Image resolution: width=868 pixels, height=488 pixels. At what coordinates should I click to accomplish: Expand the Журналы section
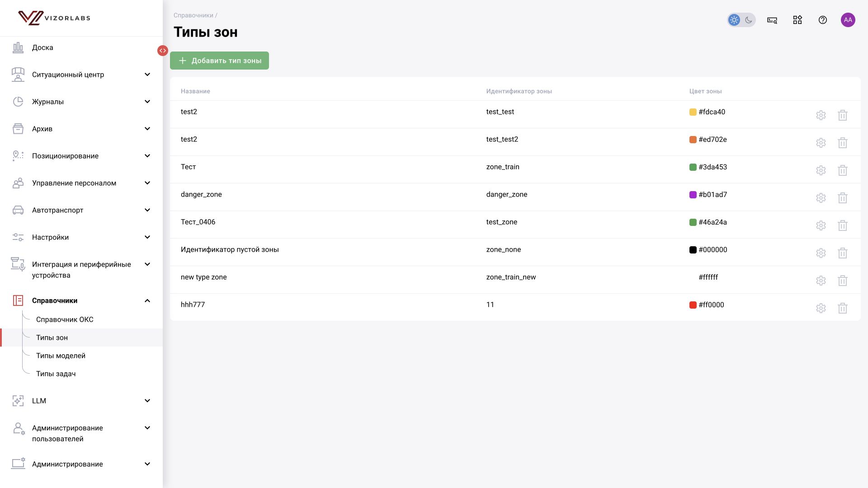pyautogui.click(x=81, y=102)
